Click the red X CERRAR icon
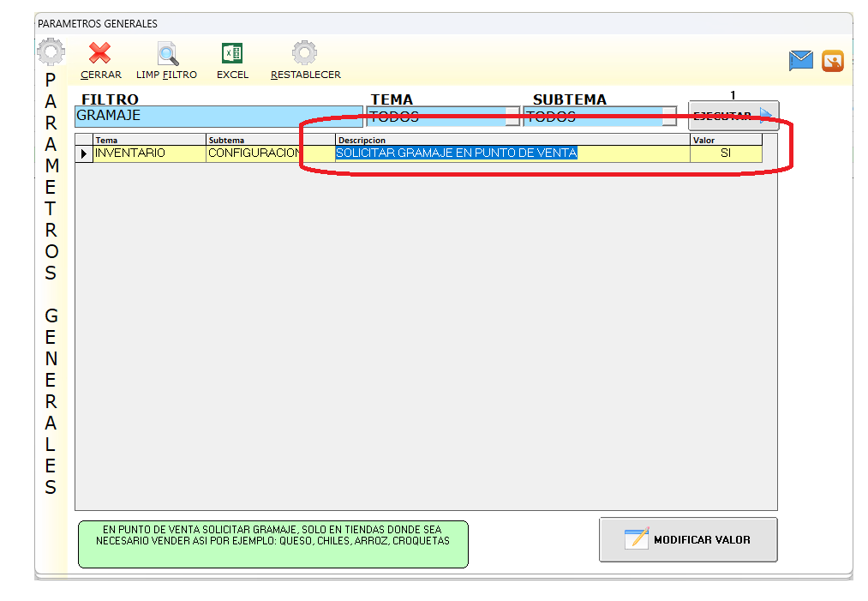This screenshot has height=601, width=868. [100, 55]
